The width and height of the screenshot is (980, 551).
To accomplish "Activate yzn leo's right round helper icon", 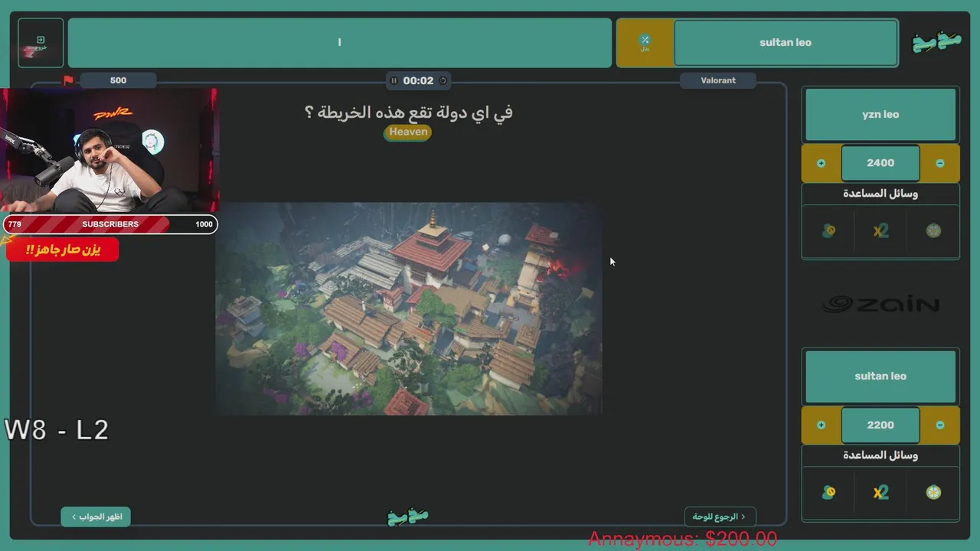I will (x=933, y=230).
